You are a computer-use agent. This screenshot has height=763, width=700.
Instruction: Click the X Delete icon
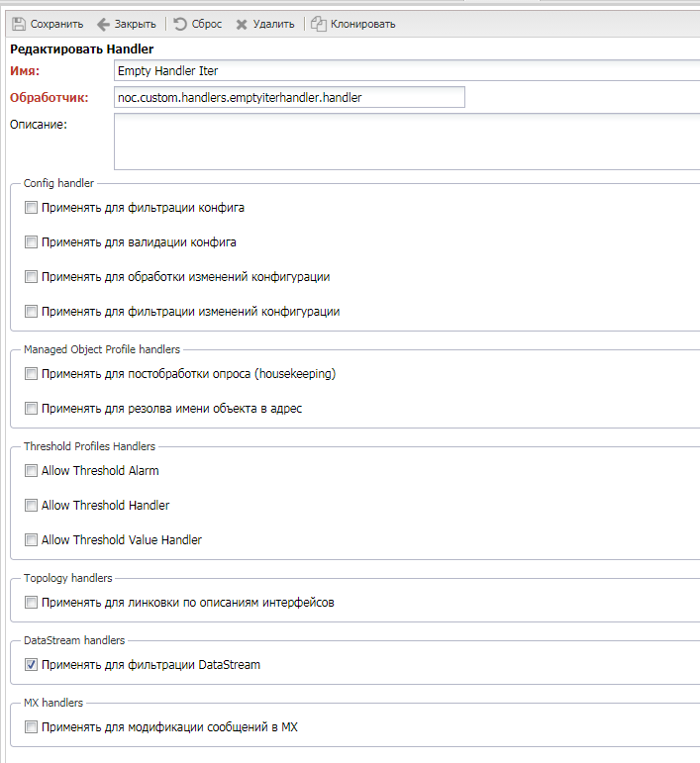pos(242,25)
